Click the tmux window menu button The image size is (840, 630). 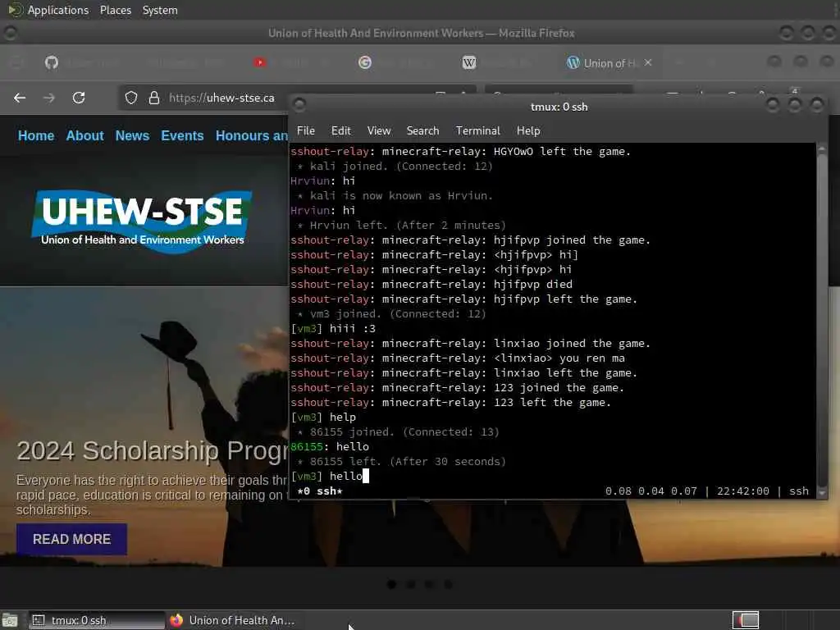pos(299,104)
